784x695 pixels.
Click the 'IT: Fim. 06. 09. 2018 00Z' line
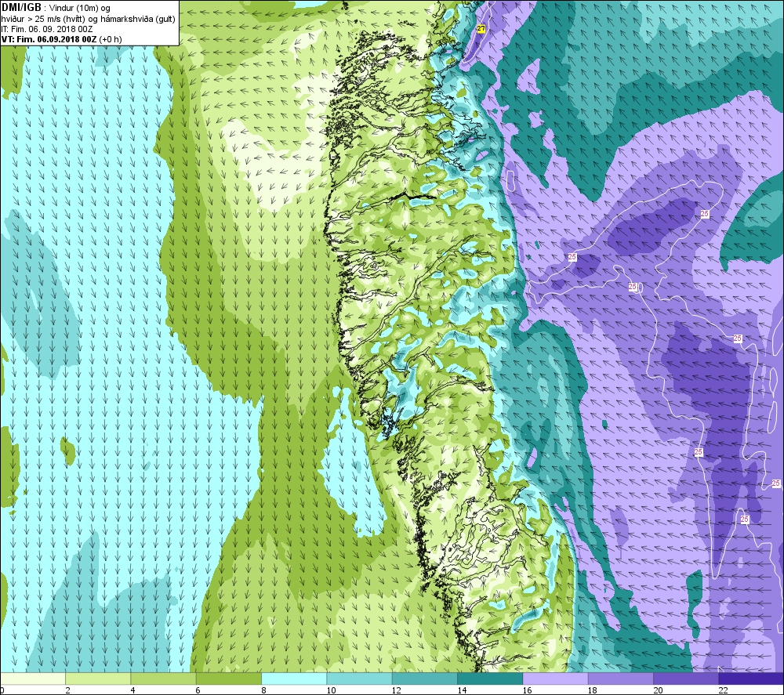coord(47,29)
